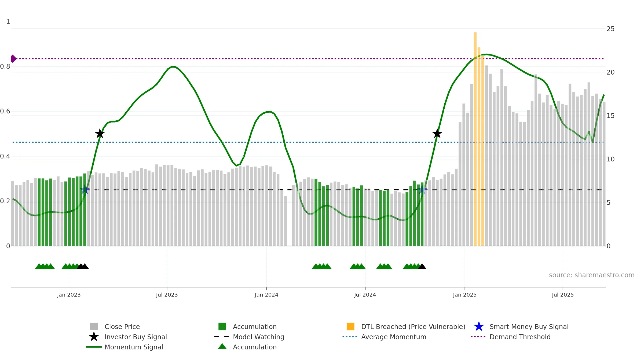Click the dashed Model Watching legend line
Screen dimensions: 644x362
pos(222,337)
